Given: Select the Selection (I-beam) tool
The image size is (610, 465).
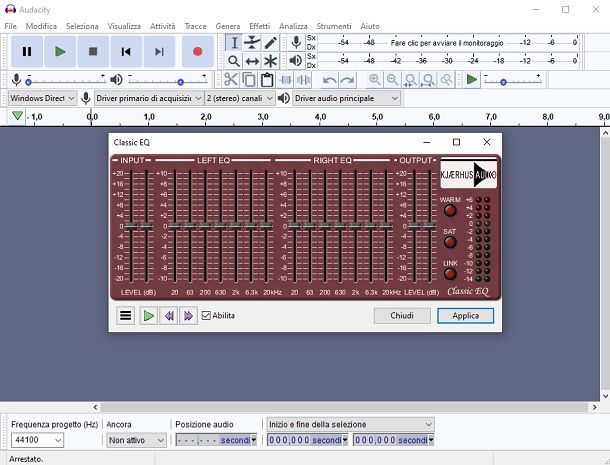Looking at the screenshot, I should (234, 42).
